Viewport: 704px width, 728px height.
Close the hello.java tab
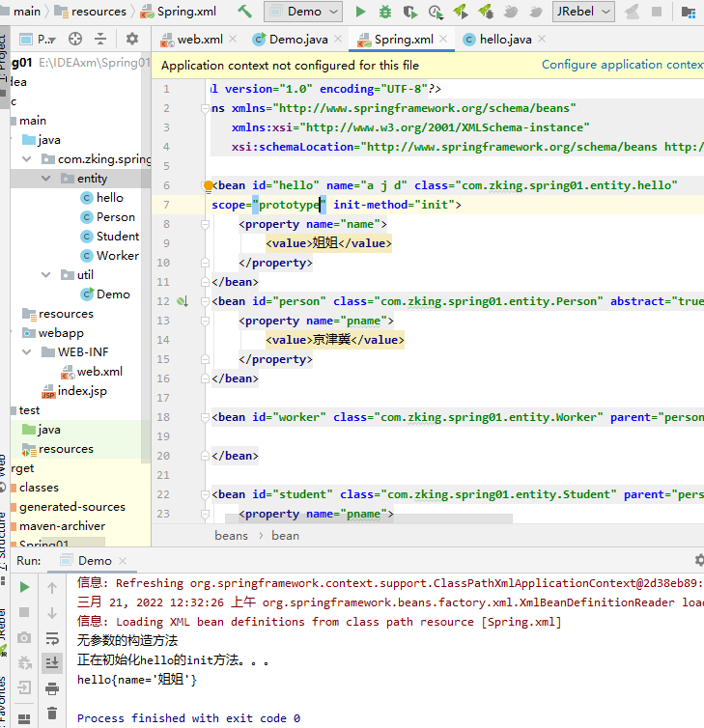542,39
